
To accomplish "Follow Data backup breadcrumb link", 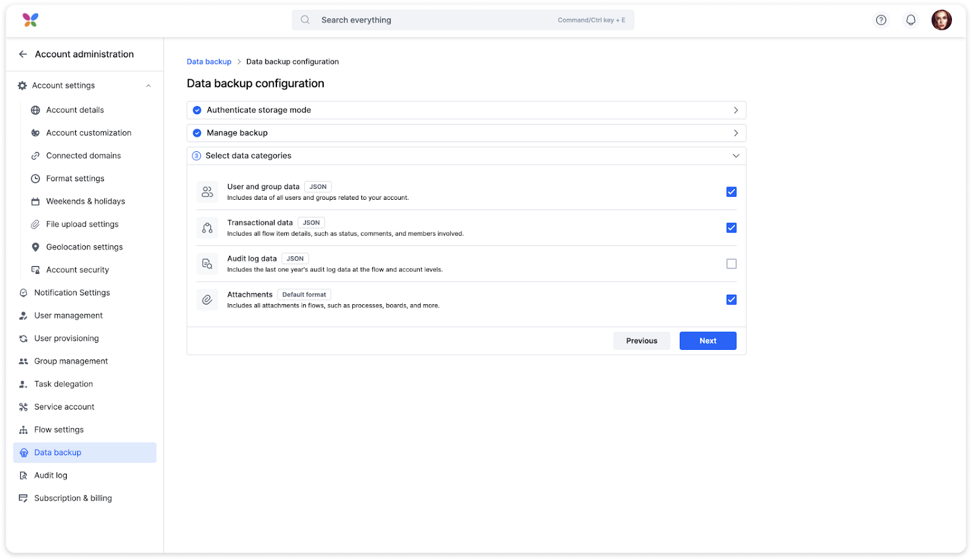I will [x=209, y=62].
